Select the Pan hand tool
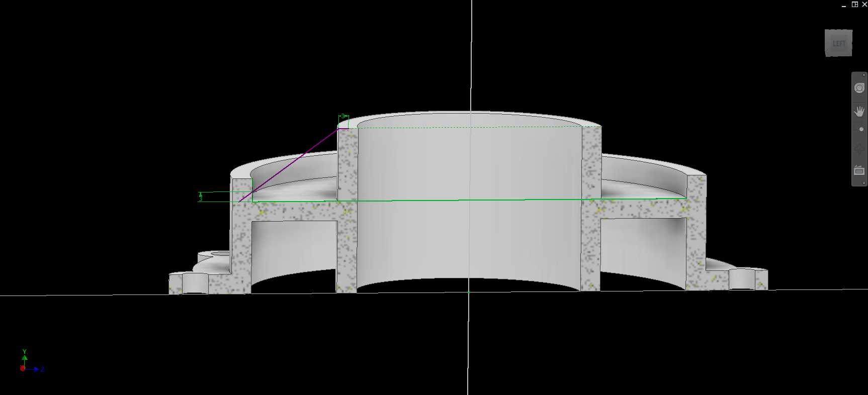This screenshot has height=395, width=868. tap(859, 111)
